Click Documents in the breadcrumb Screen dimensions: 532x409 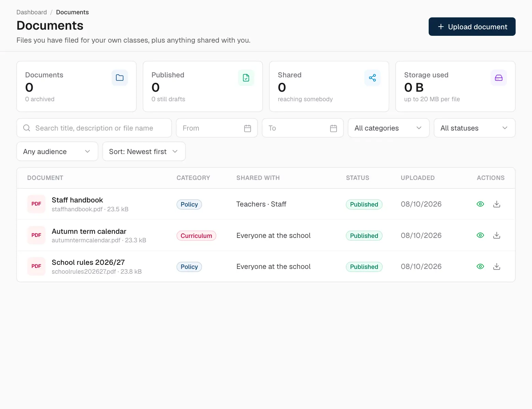[x=72, y=12]
